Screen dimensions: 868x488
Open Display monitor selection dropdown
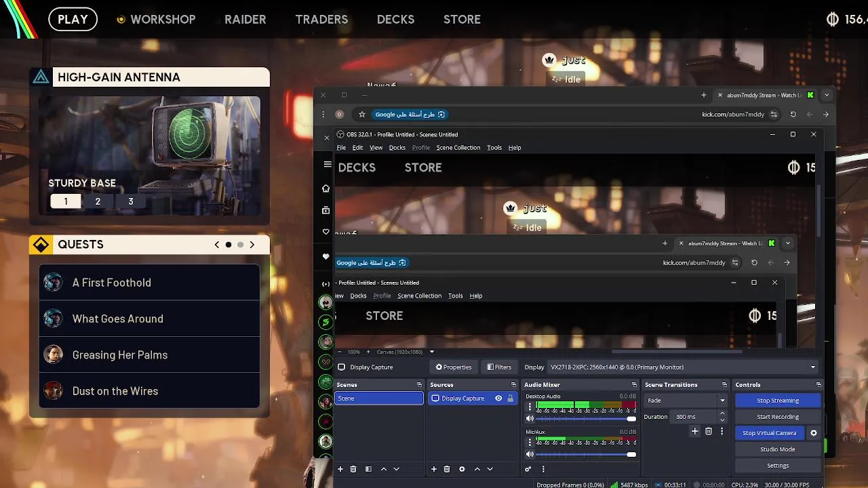(x=682, y=367)
